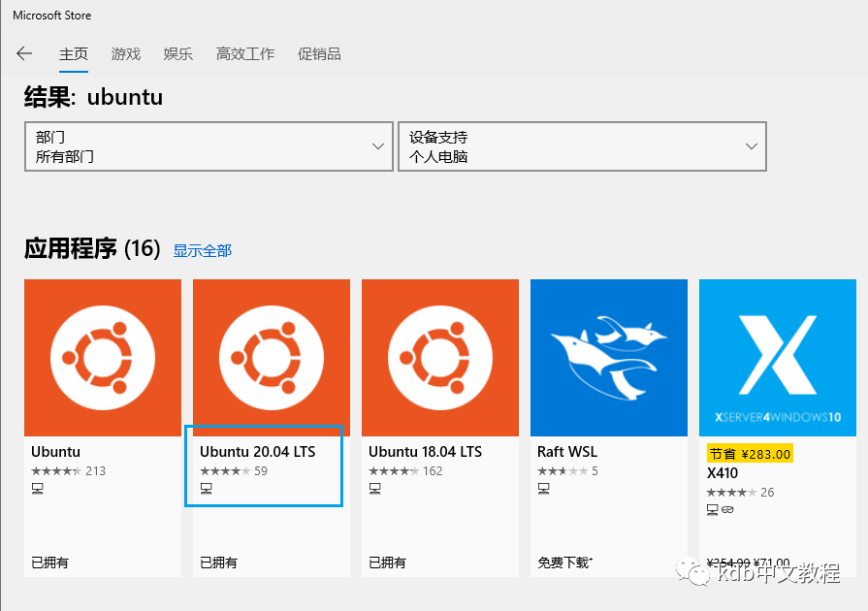Click the PC device icon under Ubuntu 213

pos(38,488)
